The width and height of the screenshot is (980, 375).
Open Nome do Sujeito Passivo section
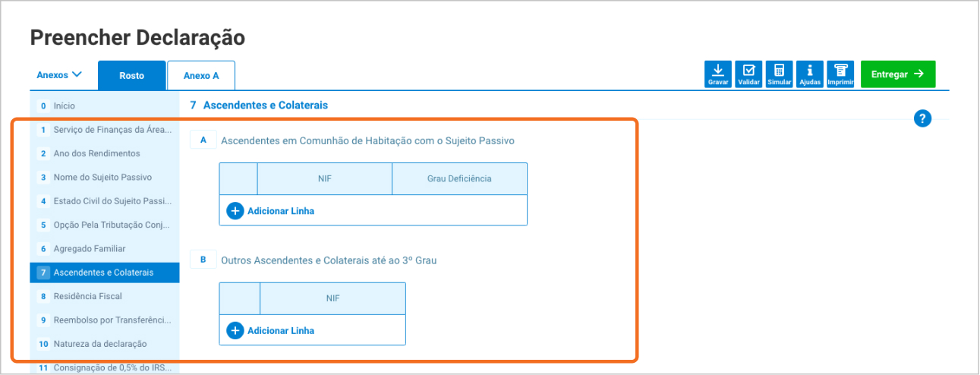pyautogui.click(x=102, y=178)
